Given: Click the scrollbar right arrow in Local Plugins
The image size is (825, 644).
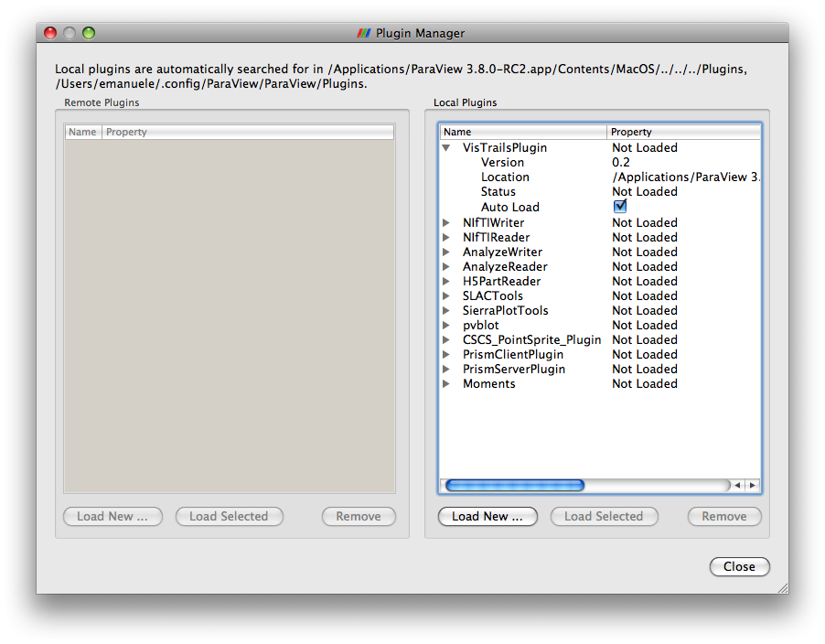Looking at the screenshot, I should point(753,485).
